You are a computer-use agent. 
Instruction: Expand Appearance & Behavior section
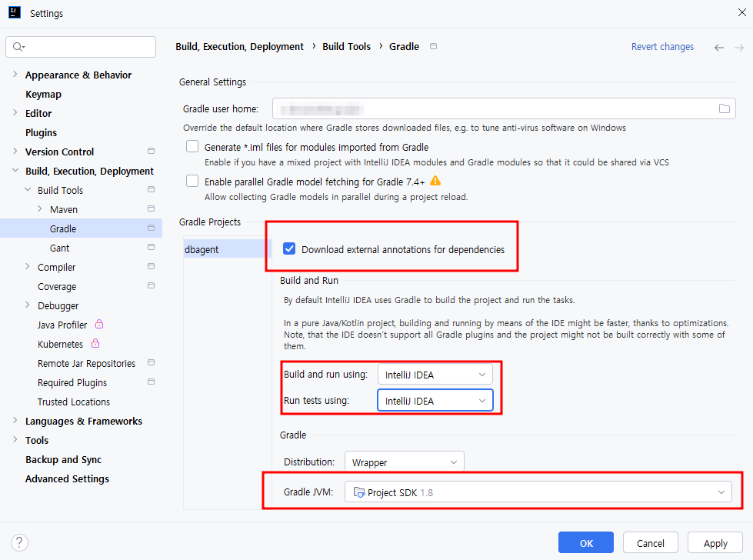pos(15,74)
